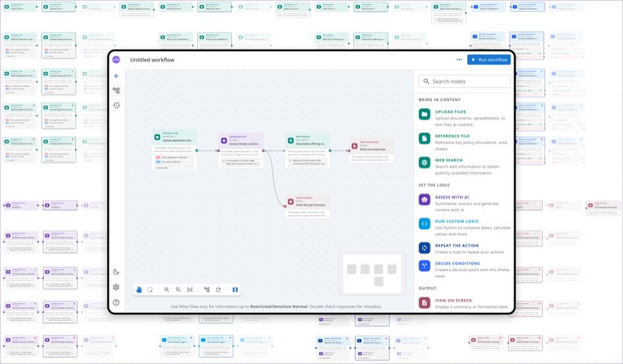Toggle dark mode with the moon icon
623x364 pixels.
(116, 272)
